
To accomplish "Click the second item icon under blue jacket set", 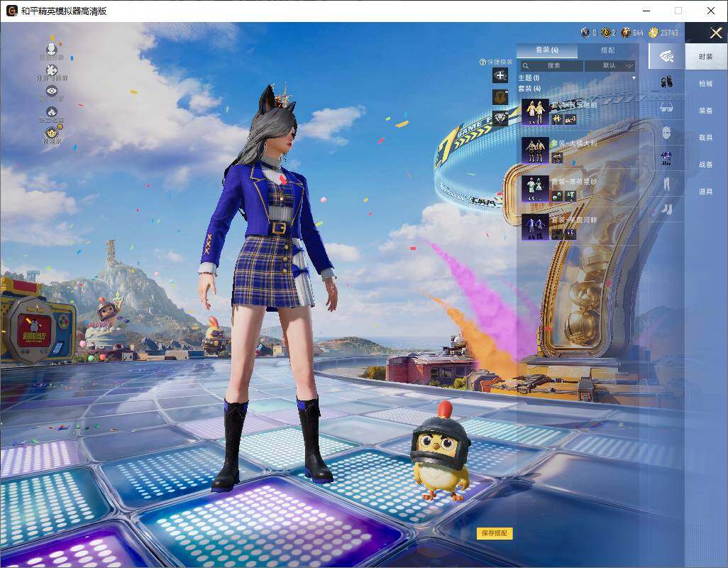I will 570,234.
